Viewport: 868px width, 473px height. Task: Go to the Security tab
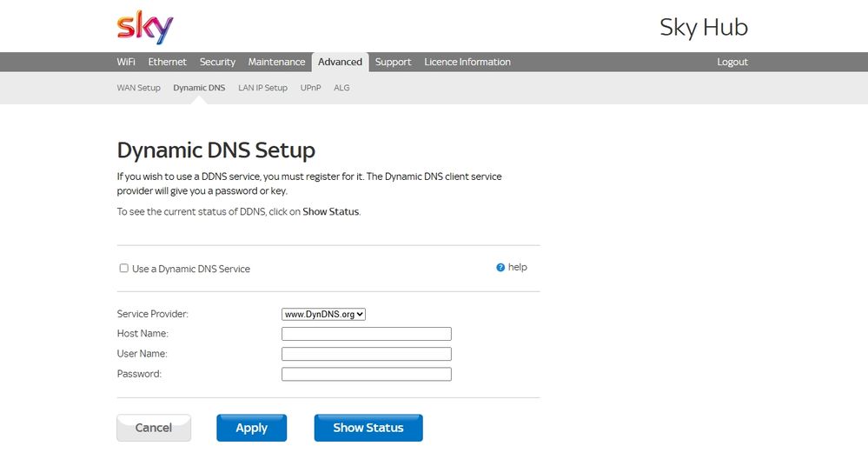pos(217,62)
